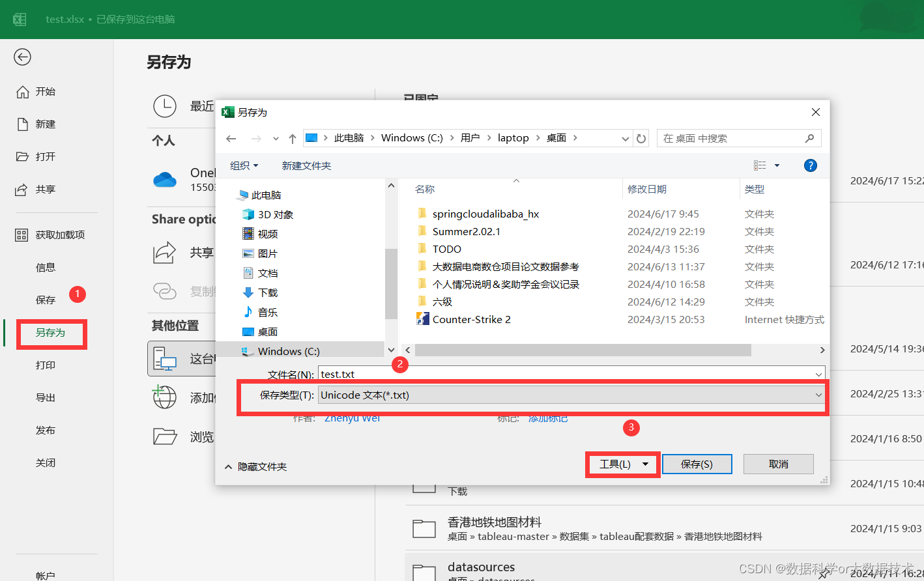
Task: Open the Help question-mark icon
Action: [x=810, y=165]
